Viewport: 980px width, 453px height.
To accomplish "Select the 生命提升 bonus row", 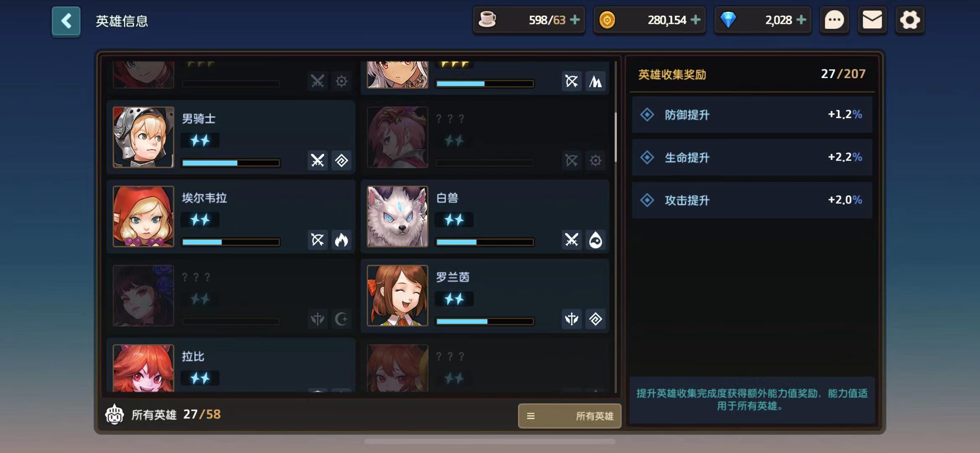I will pos(752,157).
